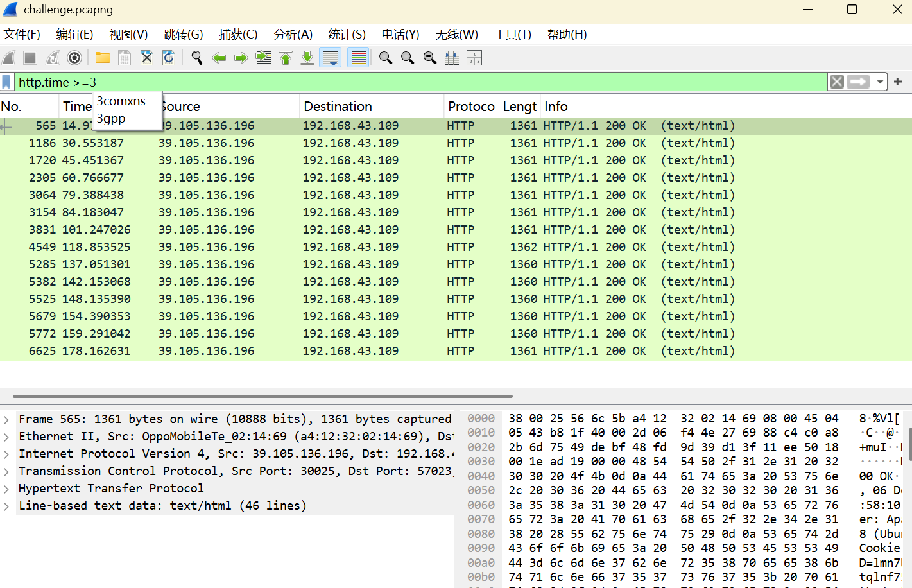Image resolution: width=912 pixels, height=588 pixels.
Task: Open the display filter history dropdown
Action: tap(880, 82)
